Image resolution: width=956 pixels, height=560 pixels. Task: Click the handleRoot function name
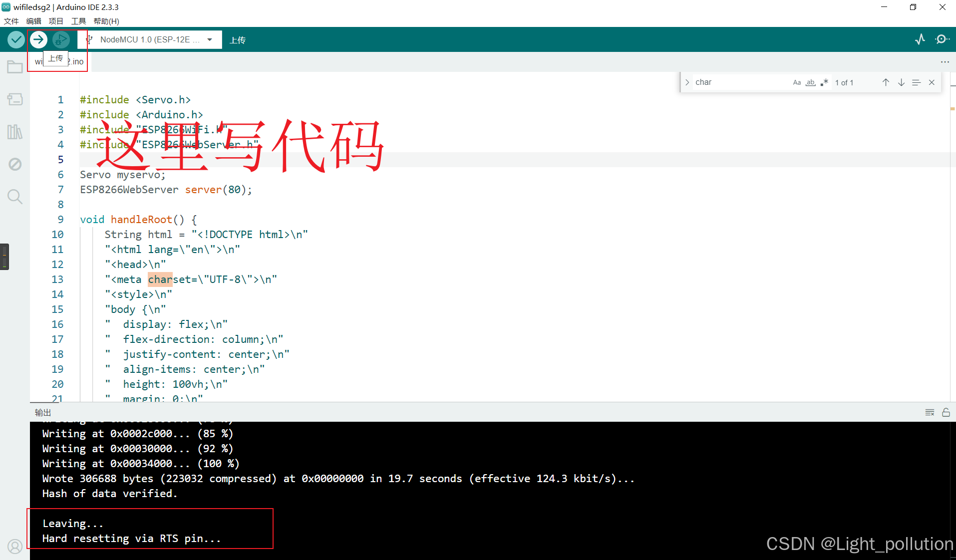point(141,220)
